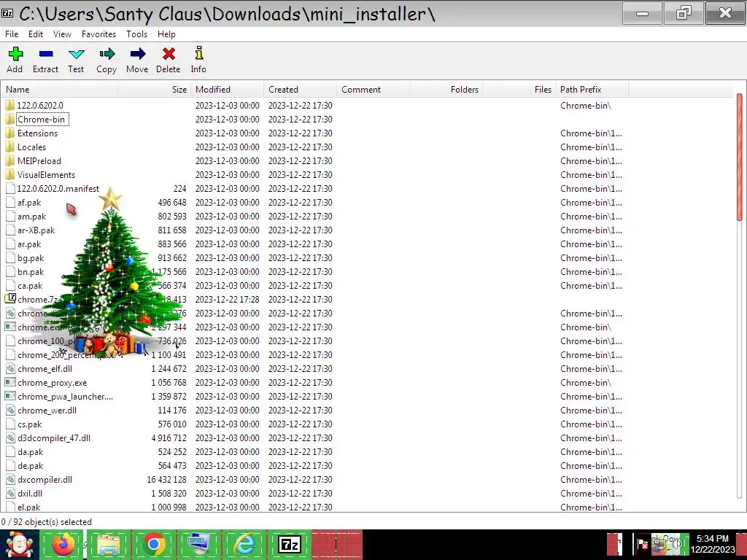Screen dimensions: 747x560
Task: Click the 7-Zip taskbar button
Action: click(290, 544)
